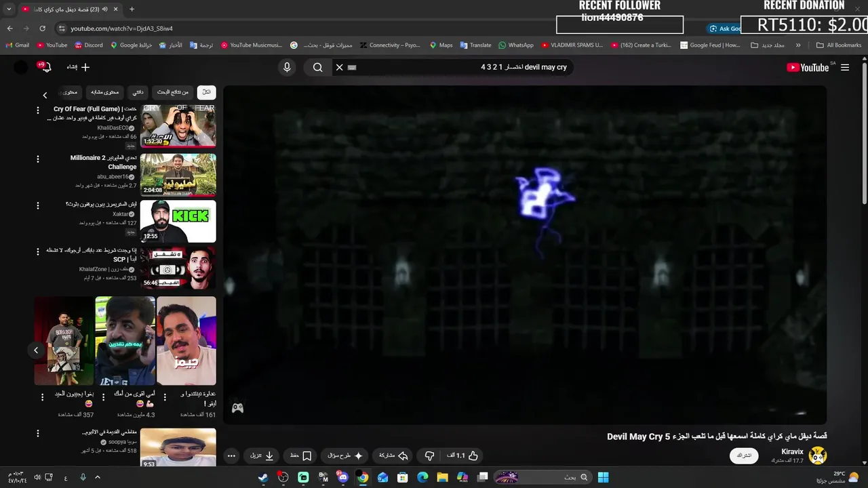Select the 'من نتائج البحث' filter chip
The image size is (868, 488).
pyautogui.click(x=173, y=92)
